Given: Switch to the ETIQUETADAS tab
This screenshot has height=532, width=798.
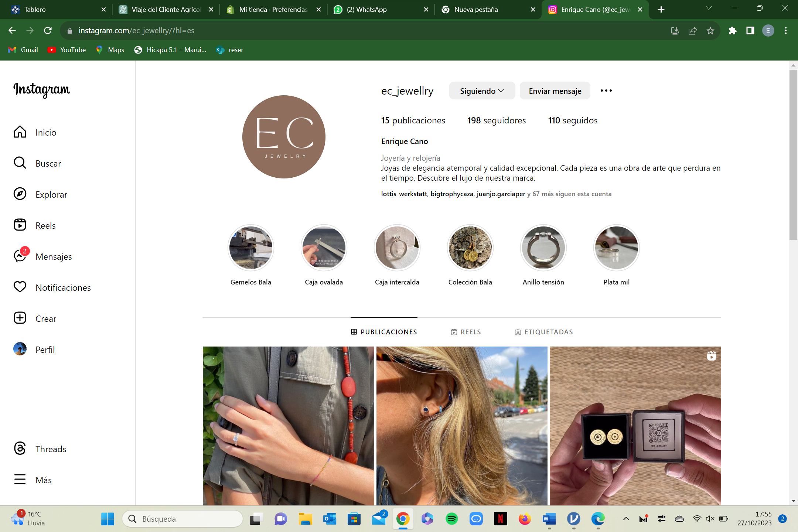Looking at the screenshot, I should 544,332.
